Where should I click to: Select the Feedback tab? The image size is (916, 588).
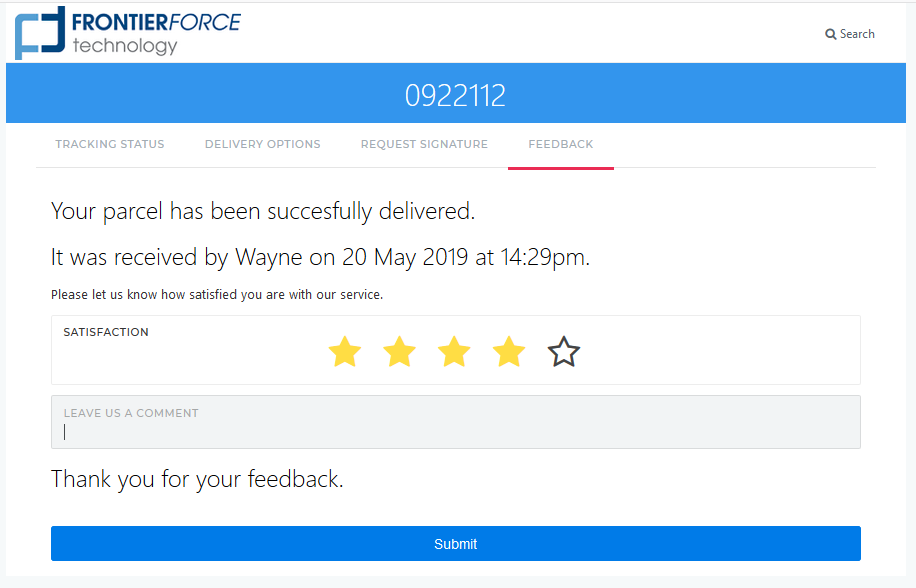(x=560, y=144)
